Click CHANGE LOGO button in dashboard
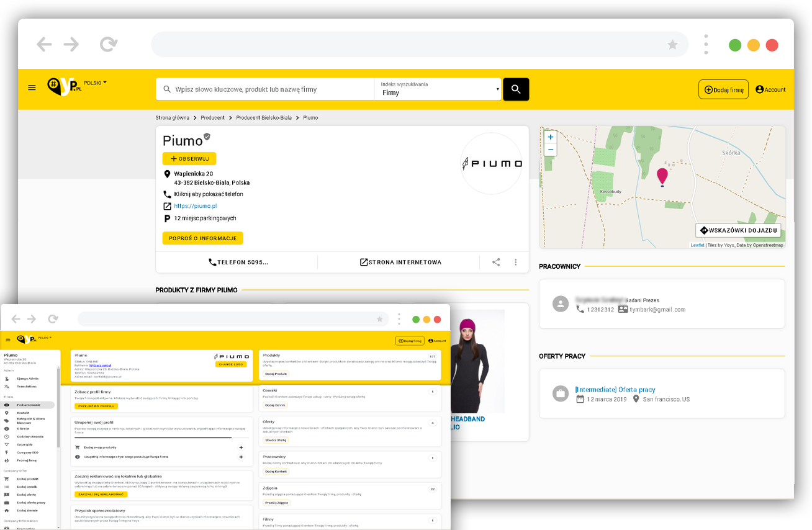The image size is (812, 530). (x=231, y=364)
